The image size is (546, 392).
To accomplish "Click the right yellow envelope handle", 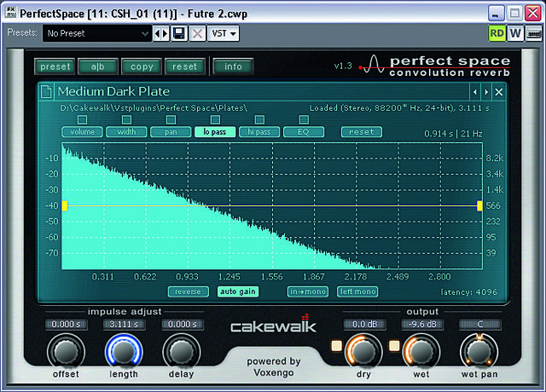I will coord(479,206).
